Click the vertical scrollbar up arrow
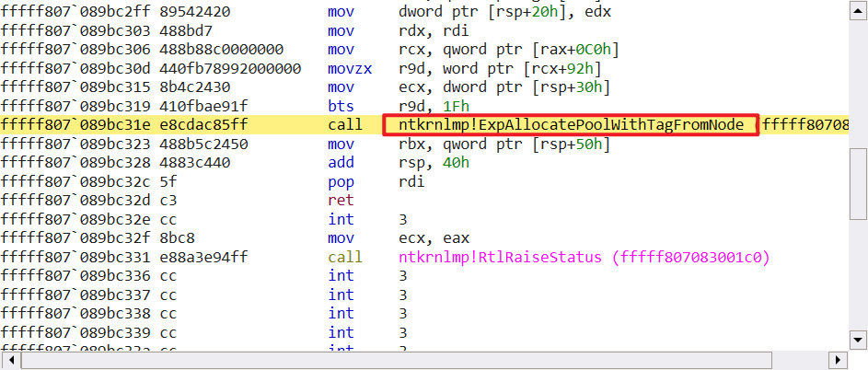Viewport: 868px width, 370px height. point(858,11)
